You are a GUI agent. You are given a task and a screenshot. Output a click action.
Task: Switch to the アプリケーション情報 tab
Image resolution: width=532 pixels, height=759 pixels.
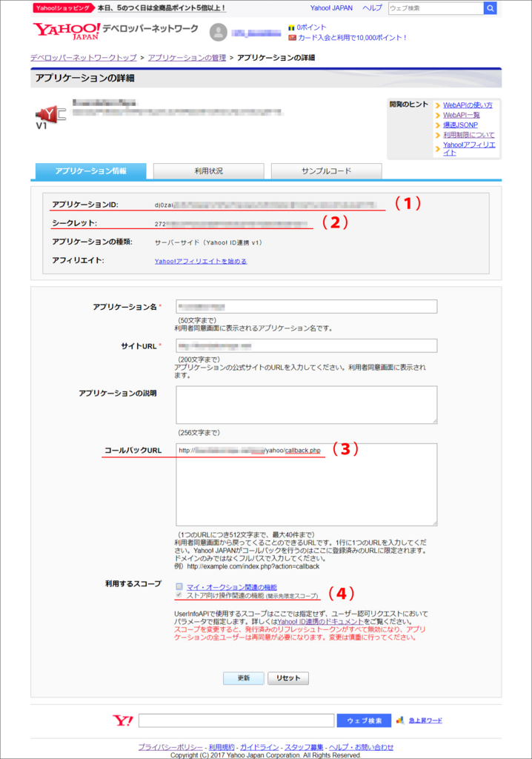coord(91,171)
